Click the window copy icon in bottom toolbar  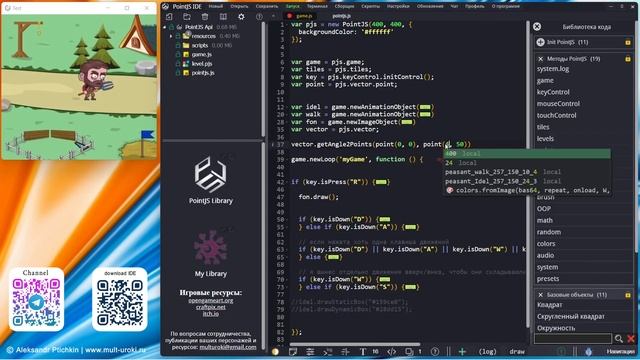click(x=409, y=351)
